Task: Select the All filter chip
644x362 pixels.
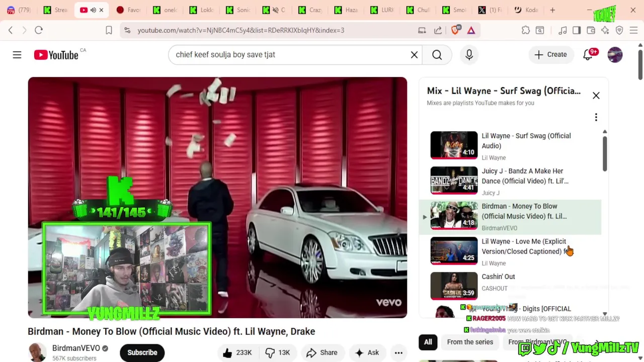Action: point(428,342)
